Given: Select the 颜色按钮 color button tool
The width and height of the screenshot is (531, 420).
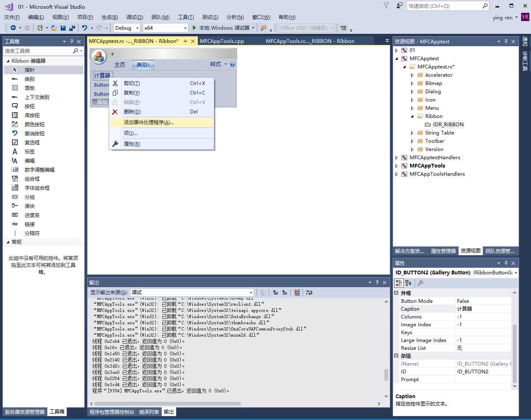Looking at the screenshot, I should click(43, 124).
